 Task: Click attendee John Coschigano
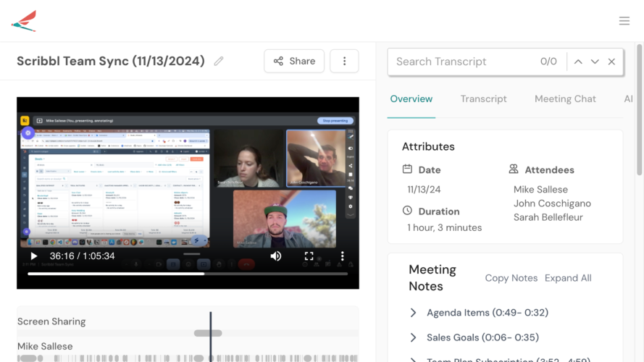point(552,203)
